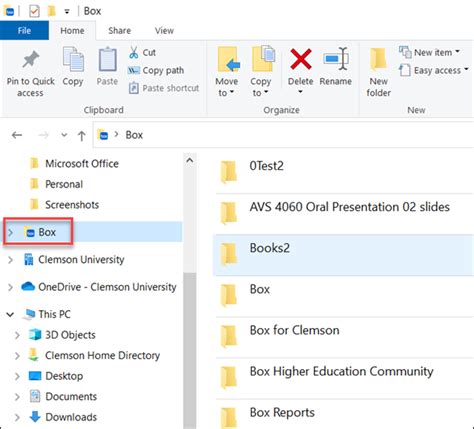474x429 pixels.
Task: Click Box breadcrumb in address bar
Action: click(x=134, y=135)
